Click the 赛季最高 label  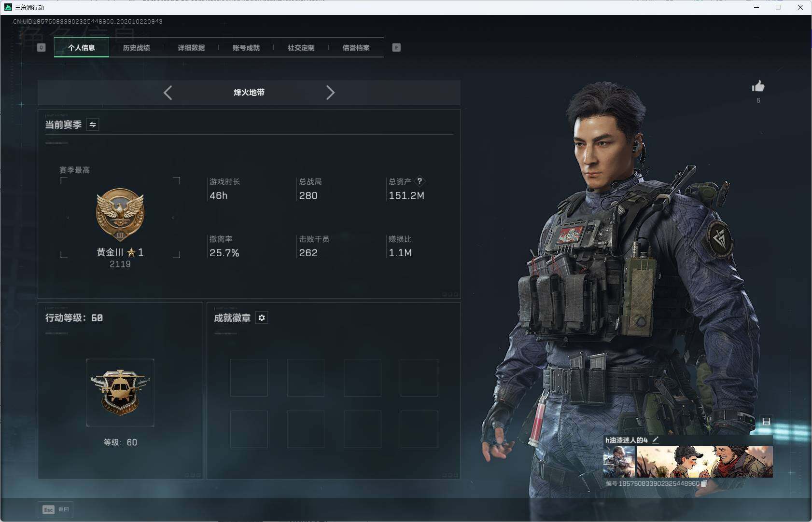[74, 170]
